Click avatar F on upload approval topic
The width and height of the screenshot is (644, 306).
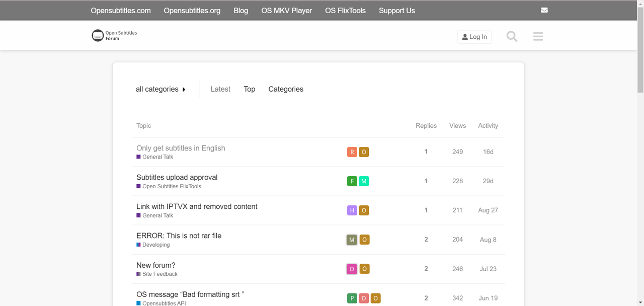352,181
